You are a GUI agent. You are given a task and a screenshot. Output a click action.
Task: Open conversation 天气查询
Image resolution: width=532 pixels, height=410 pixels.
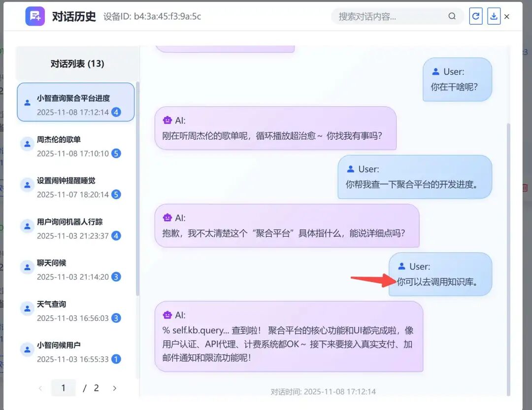[x=76, y=311]
